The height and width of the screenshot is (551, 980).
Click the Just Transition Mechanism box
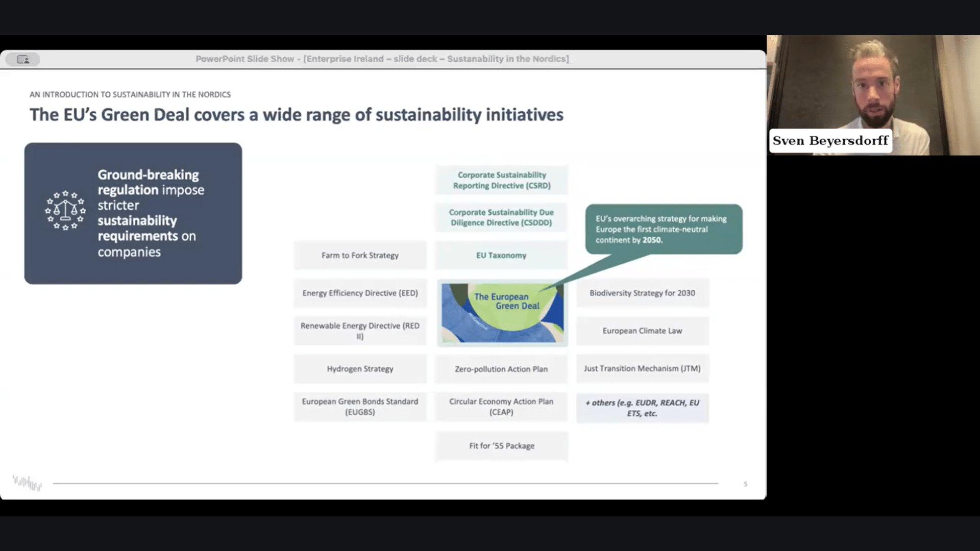tap(642, 368)
